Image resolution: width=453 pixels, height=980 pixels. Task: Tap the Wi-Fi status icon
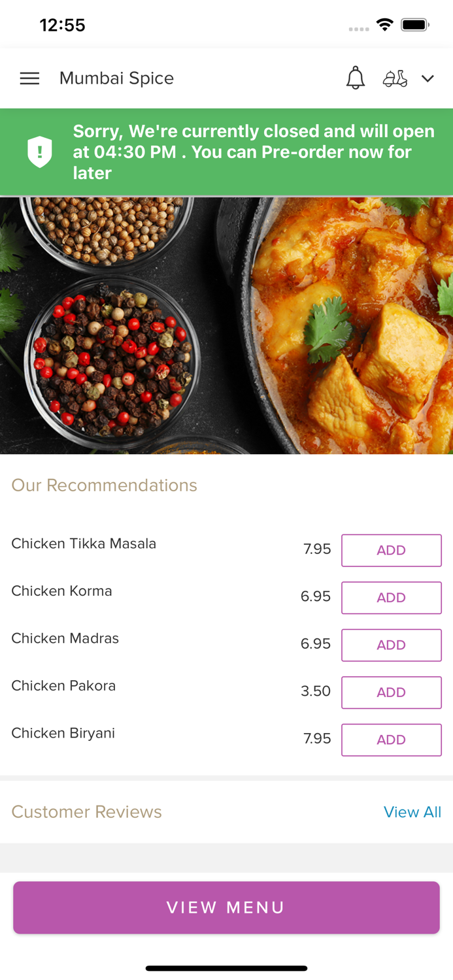[x=384, y=24]
